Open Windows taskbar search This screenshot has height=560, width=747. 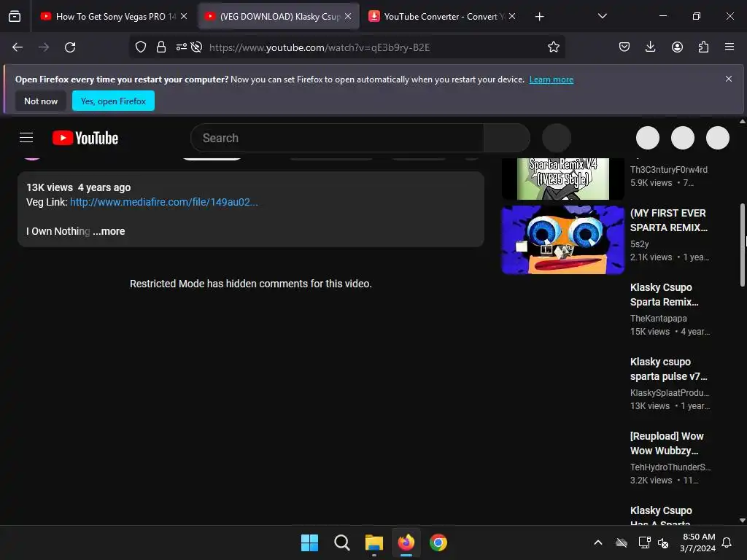point(341,542)
